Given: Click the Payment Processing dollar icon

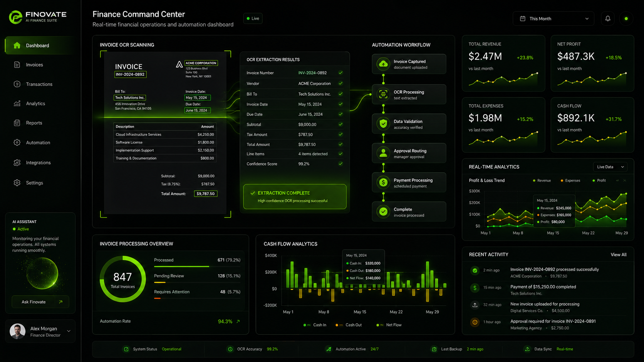Looking at the screenshot, I should click(383, 182).
